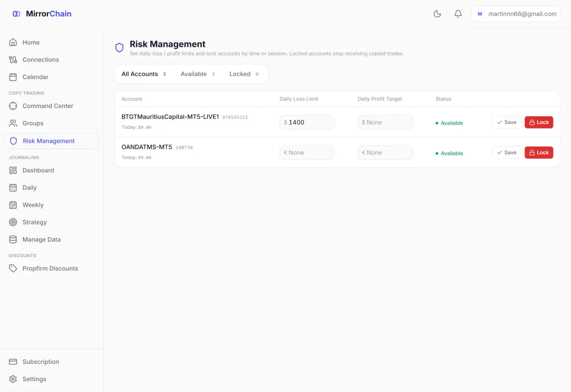
Task: Click the shield icon beside the page title
Action: pos(119,48)
